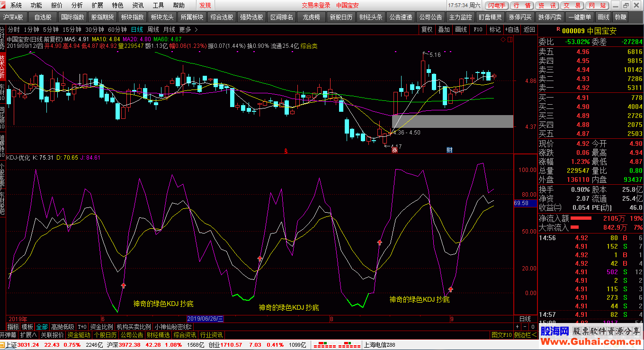Viewport: 644px width, 350px height.
Task: Open 行业资讯 bottom tab
Action: (x=211, y=334)
